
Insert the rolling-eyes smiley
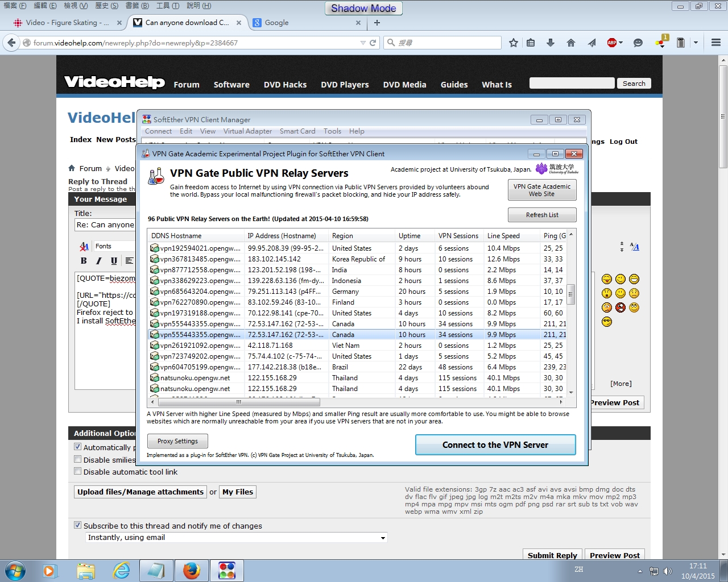tap(634, 307)
